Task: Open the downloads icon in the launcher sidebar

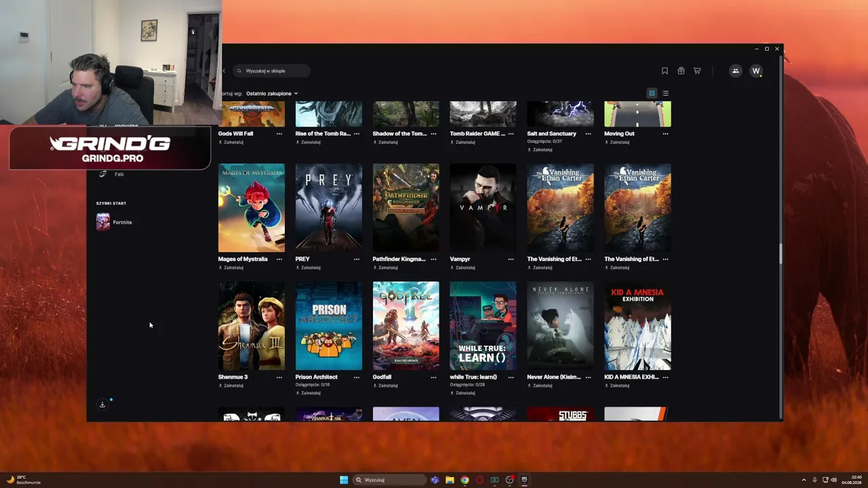Action: tap(102, 405)
